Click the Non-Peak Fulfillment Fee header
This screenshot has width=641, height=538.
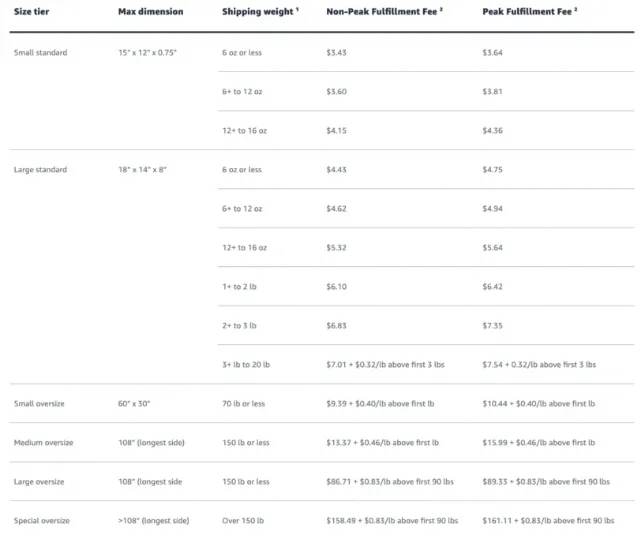384,11
